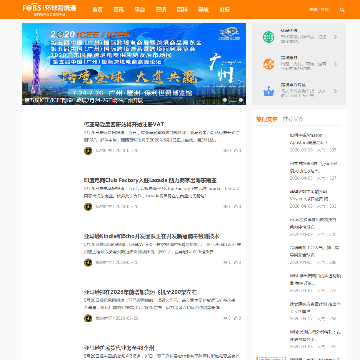Open the 2020 ICEE/ICEF Guangzhou banner
The height and width of the screenshot is (360, 360).
coord(134,64)
